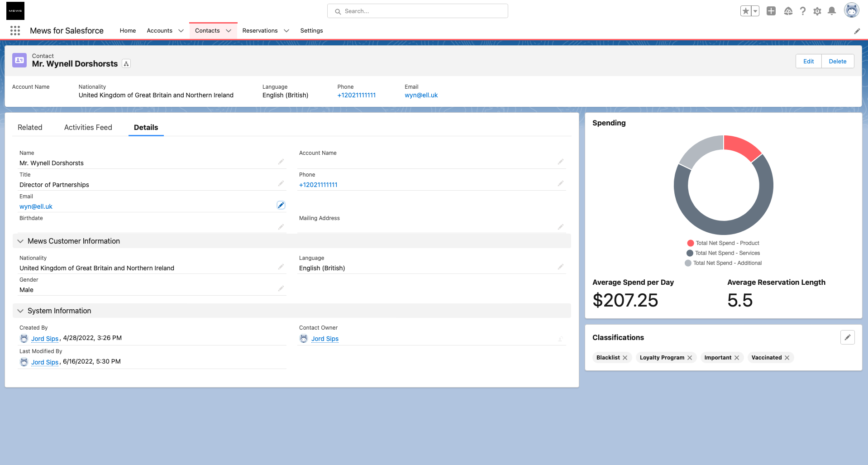This screenshot has height=465, width=868.
Task: Open the Reservations tab dropdown chevron
Action: tap(286, 31)
